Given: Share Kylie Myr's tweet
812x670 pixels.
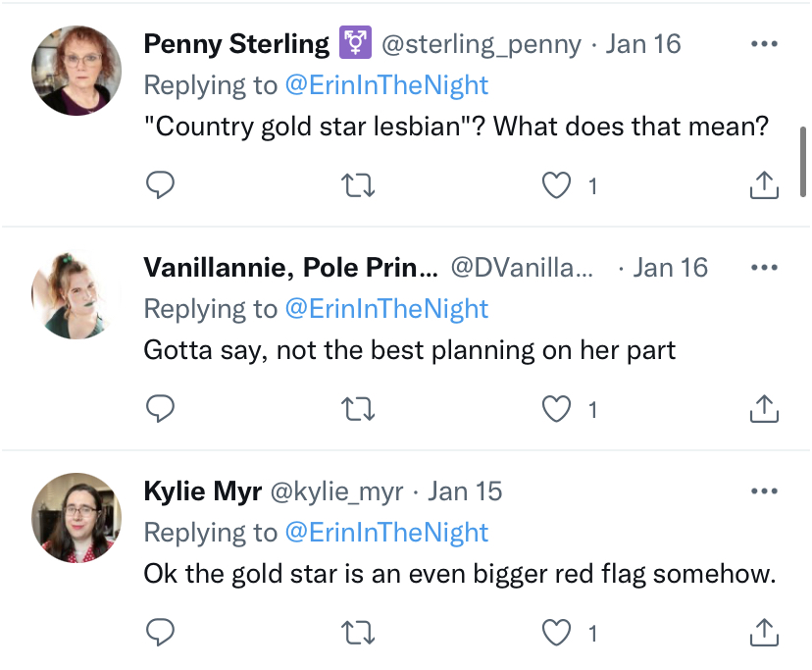Looking at the screenshot, I should point(764,633).
